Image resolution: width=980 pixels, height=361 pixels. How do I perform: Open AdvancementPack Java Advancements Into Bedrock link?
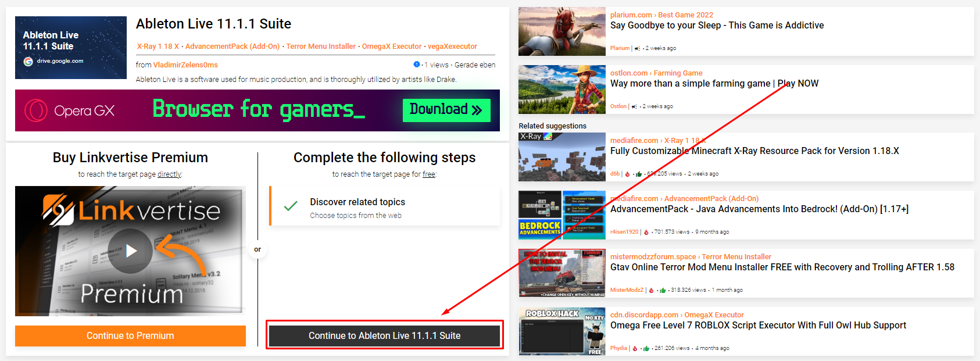click(759, 209)
